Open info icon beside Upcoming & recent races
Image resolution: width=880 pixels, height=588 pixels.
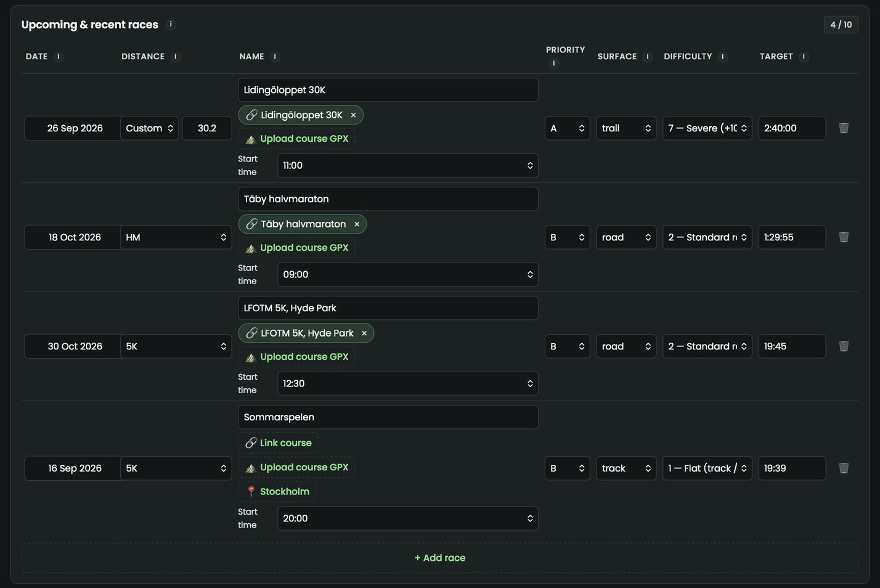coord(171,25)
